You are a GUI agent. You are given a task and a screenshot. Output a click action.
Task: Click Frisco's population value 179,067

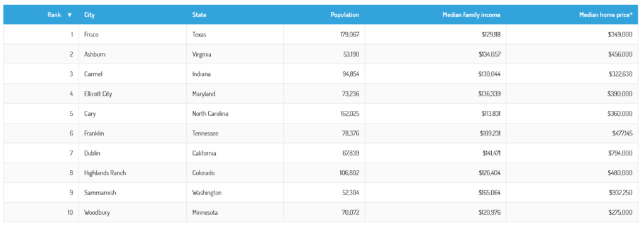pyautogui.click(x=350, y=35)
